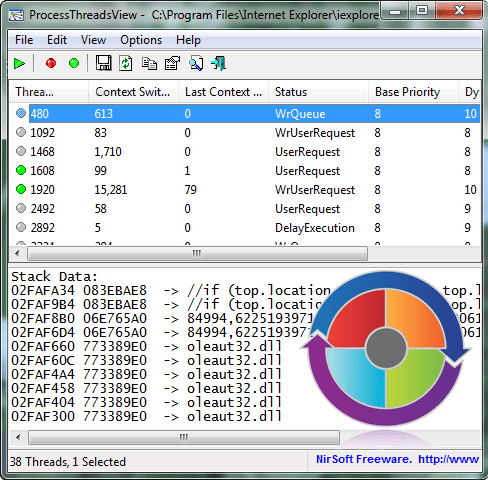Open the Help menu

click(x=188, y=40)
